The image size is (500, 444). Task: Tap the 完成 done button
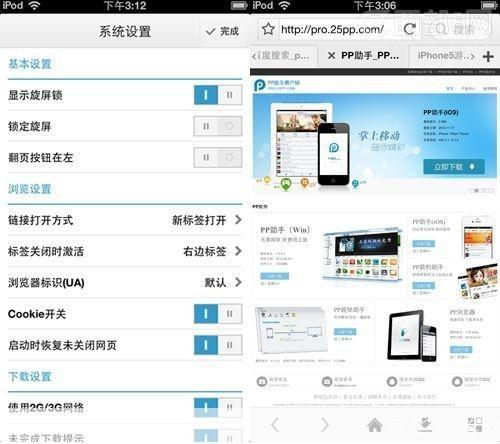pos(222,32)
